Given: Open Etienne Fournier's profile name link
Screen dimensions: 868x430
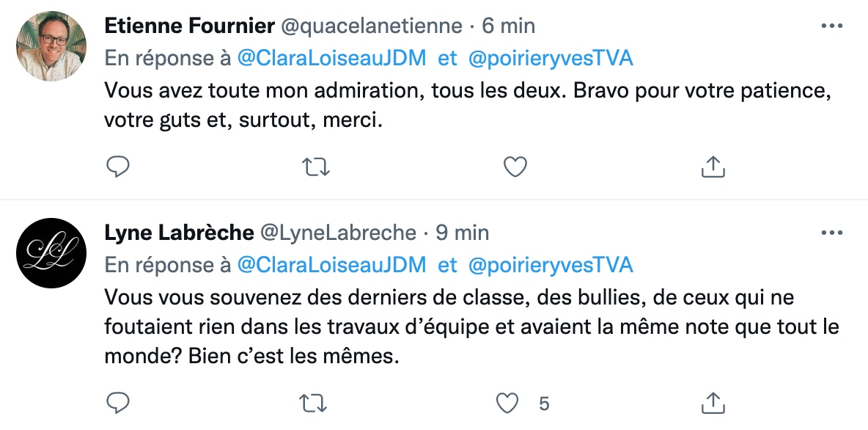Looking at the screenshot, I should pyautogui.click(x=189, y=26).
